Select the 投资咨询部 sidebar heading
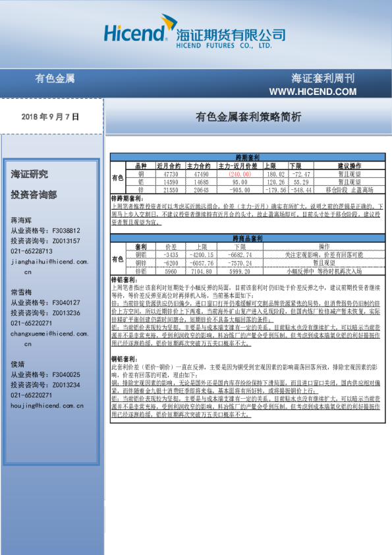 pos(34,194)
